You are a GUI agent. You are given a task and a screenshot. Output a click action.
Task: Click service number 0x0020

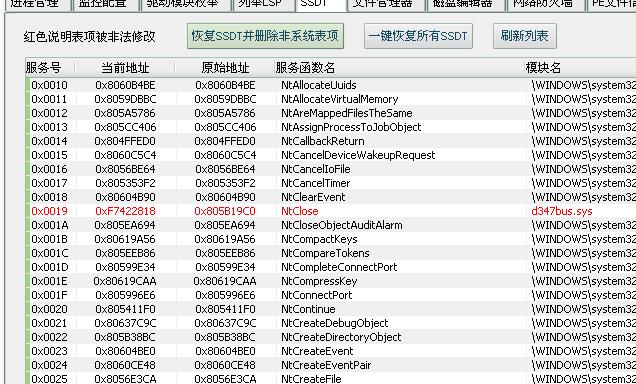[49, 309]
